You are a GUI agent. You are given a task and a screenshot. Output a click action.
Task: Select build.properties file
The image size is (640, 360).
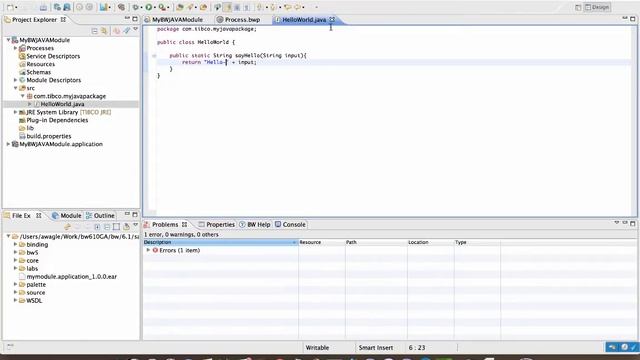point(49,136)
